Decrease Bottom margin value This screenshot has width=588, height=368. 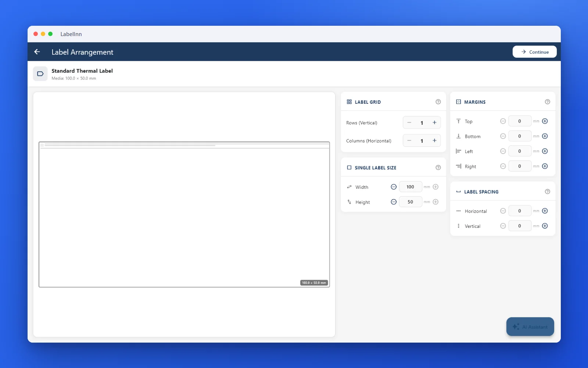[503, 136]
